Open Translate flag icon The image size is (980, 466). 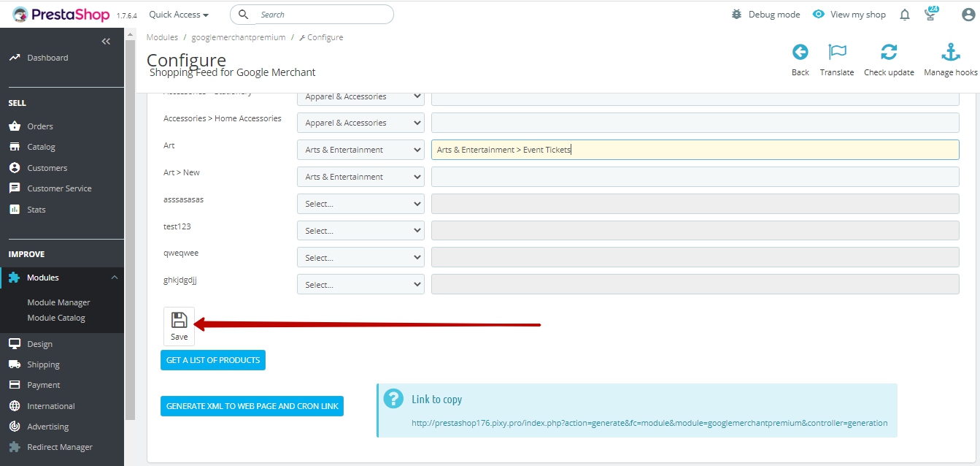837,53
